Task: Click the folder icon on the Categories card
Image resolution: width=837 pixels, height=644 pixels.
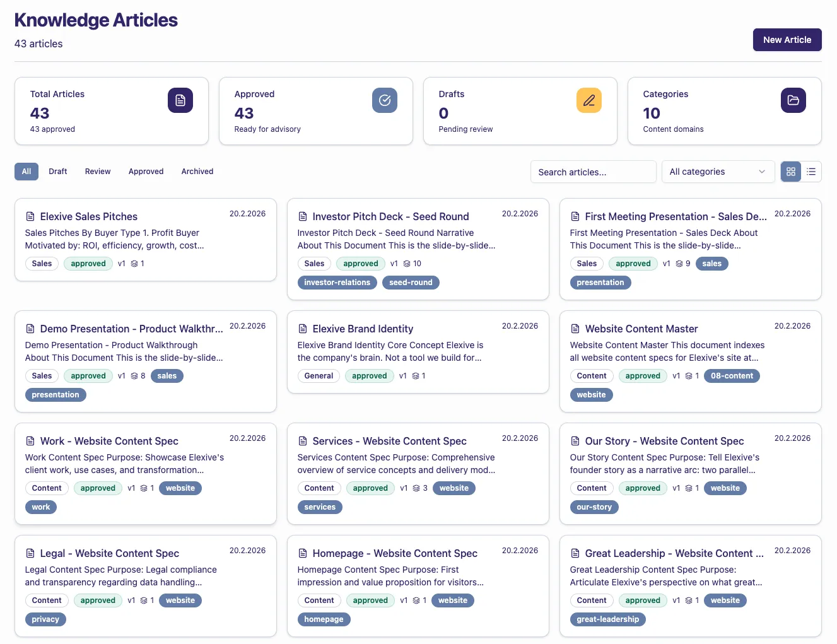Action: tap(793, 100)
